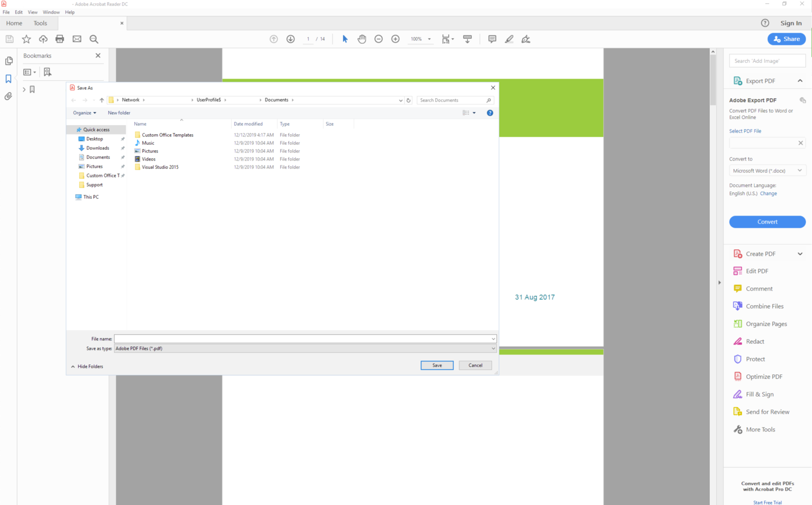Viewport: 812px width, 505px height.
Task: Open the Edit menu
Action: 19,12
